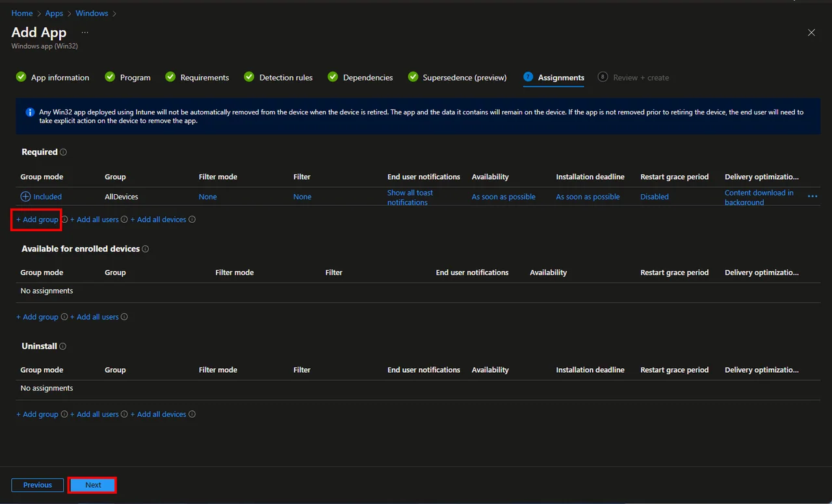
Task: Click Available section No assignments text
Action: pyautogui.click(x=47, y=291)
